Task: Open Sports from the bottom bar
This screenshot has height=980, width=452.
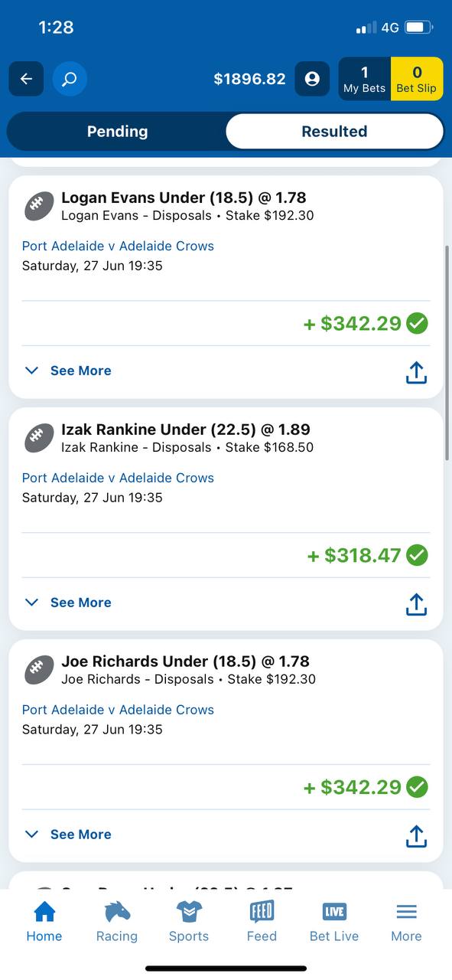Action: tap(189, 922)
